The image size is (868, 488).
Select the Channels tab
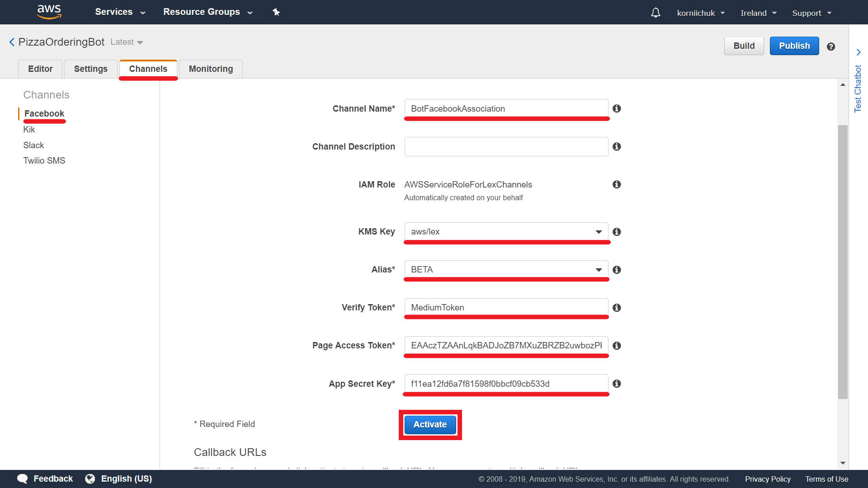(148, 69)
